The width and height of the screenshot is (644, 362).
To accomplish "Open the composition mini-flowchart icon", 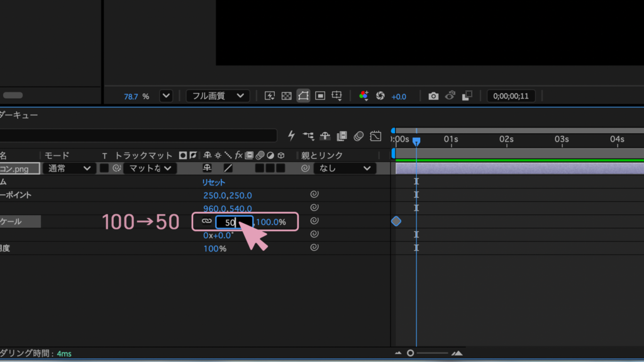I will pos(308,136).
